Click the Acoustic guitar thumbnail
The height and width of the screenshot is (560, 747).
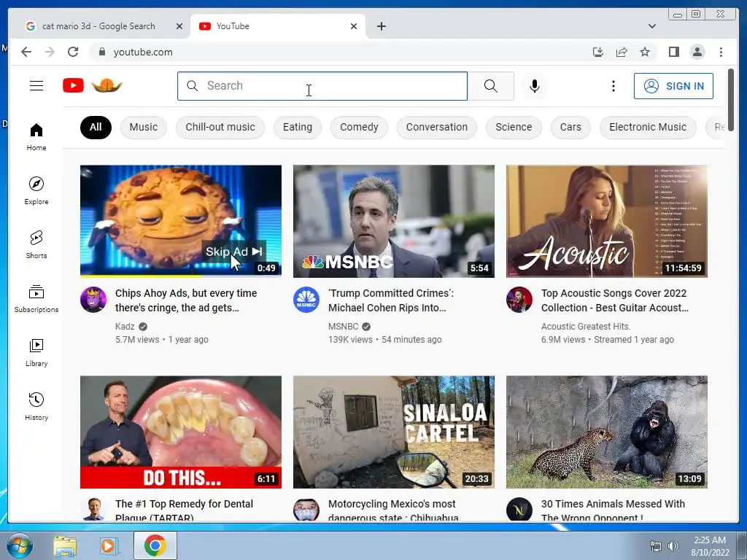pyautogui.click(x=606, y=221)
